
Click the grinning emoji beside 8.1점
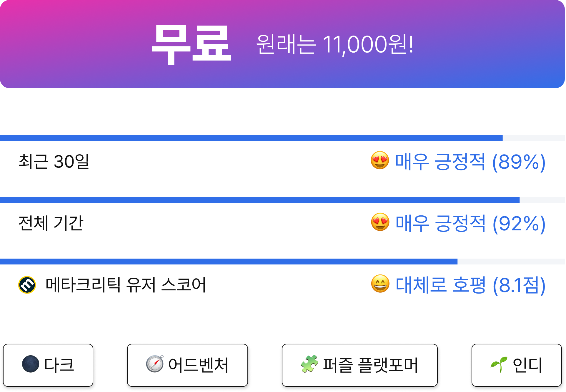click(380, 284)
